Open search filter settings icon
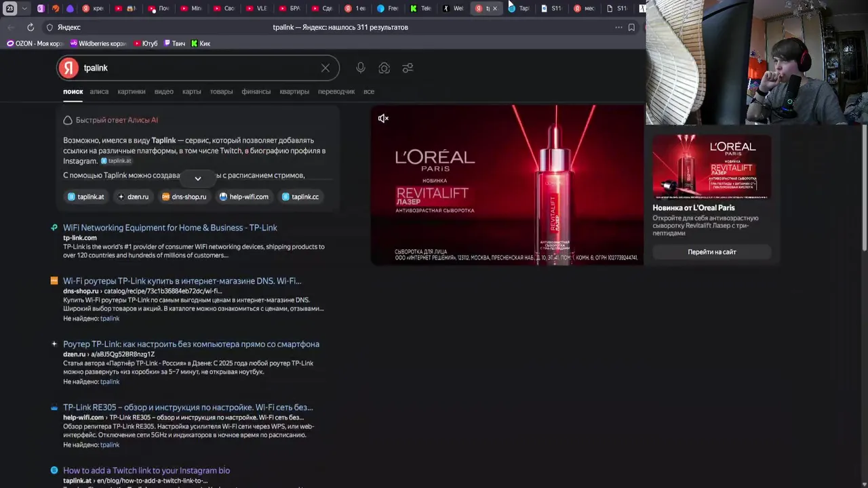This screenshot has height=488, width=868. (x=408, y=68)
